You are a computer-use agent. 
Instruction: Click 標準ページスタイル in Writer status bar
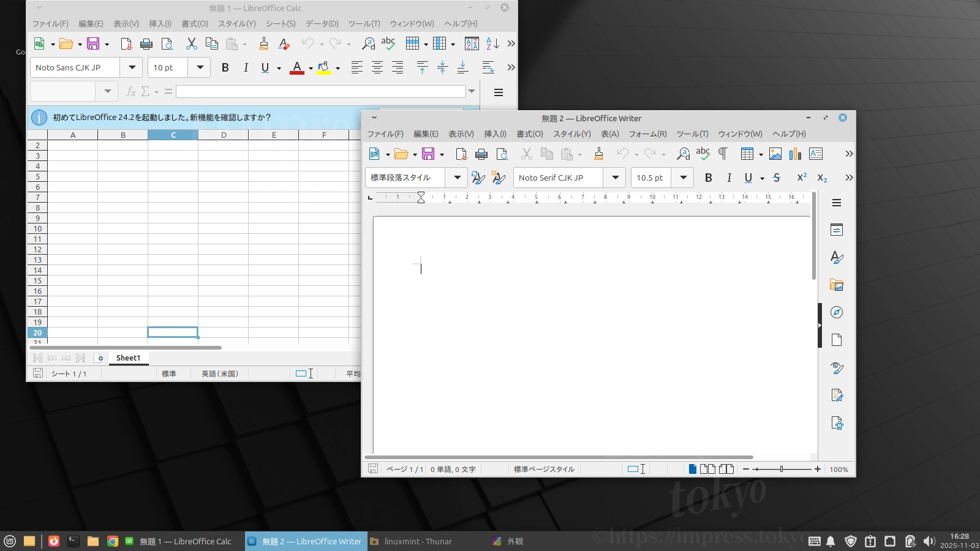click(x=544, y=470)
